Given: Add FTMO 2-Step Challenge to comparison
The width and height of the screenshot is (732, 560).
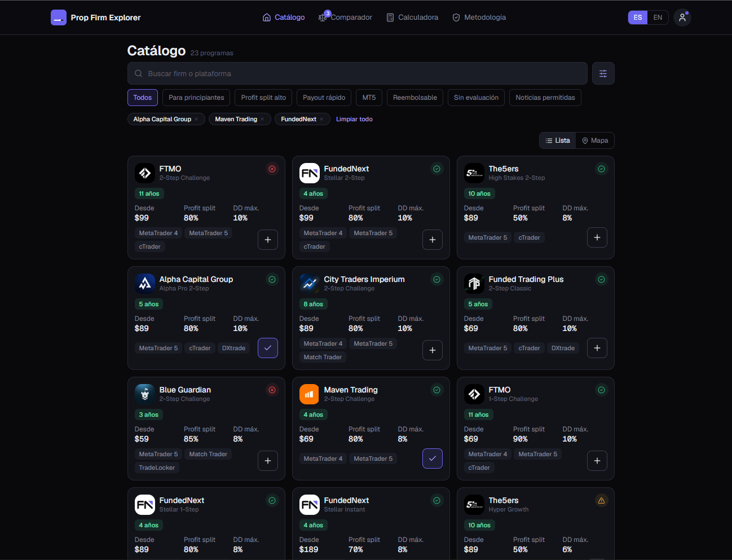Looking at the screenshot, I should [268, 240].
